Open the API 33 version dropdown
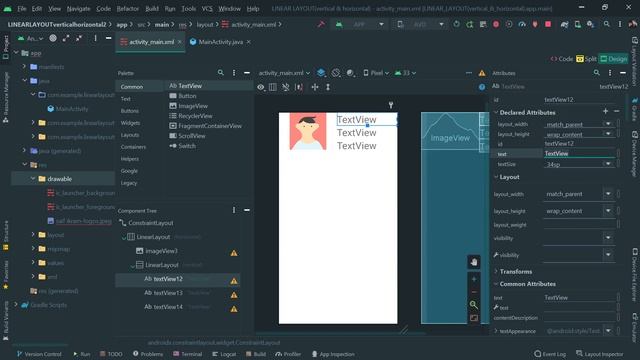The width and height of the screenshot is (640, 360). click(405, 73)
